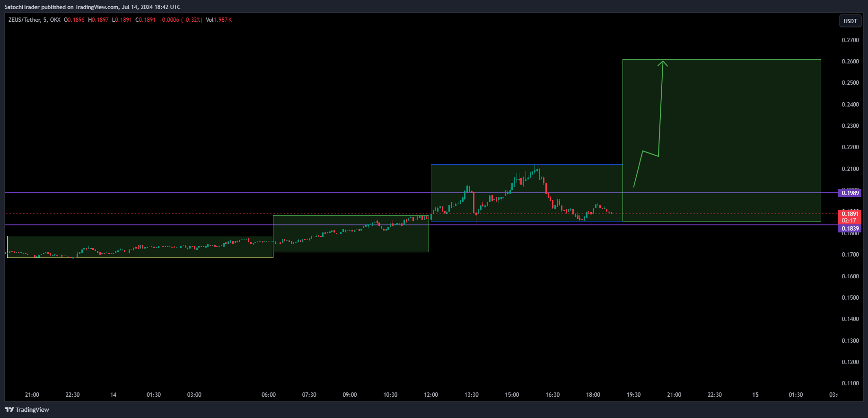This screenshot has width=868, height=418.
Task: Click the 0.2400 price axis label
Action: [850, 105]
